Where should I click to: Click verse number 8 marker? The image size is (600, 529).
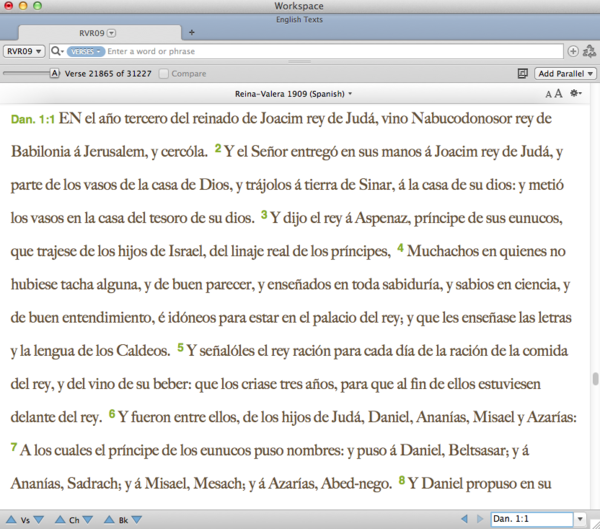coord(401,480)
